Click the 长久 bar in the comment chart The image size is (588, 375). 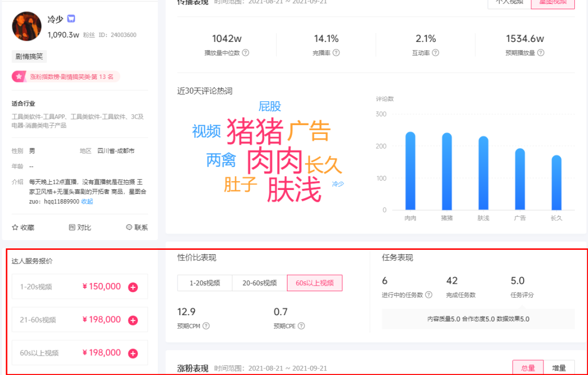556,183
